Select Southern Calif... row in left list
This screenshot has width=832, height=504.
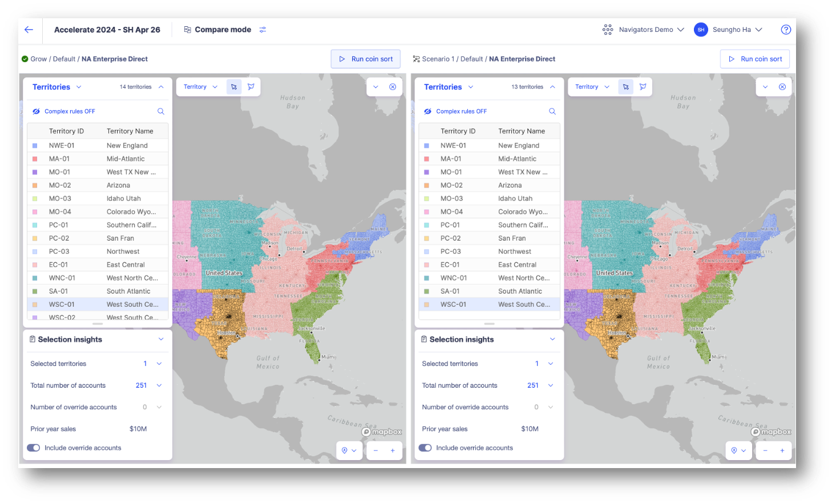click(x=98, y=225)
